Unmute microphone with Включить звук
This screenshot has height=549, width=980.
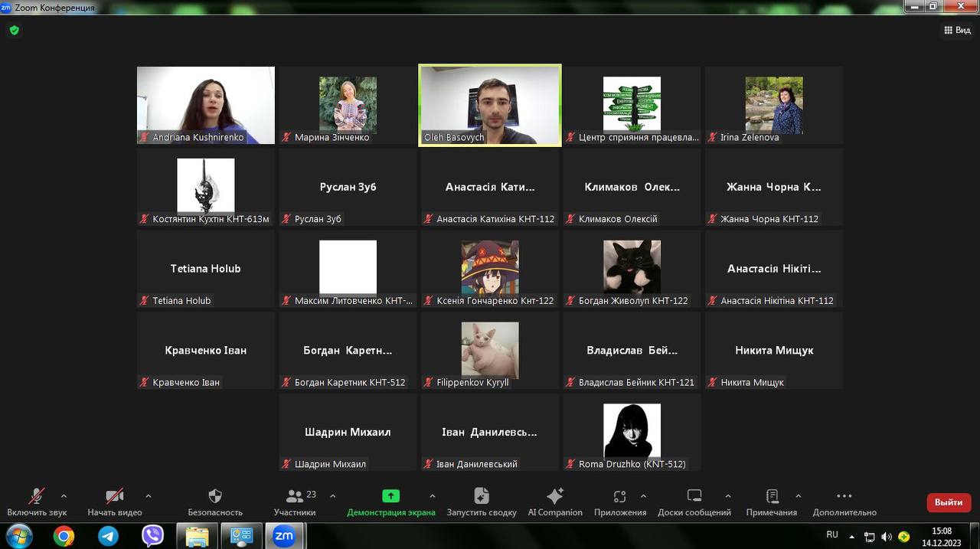click(x=36, y=496)
